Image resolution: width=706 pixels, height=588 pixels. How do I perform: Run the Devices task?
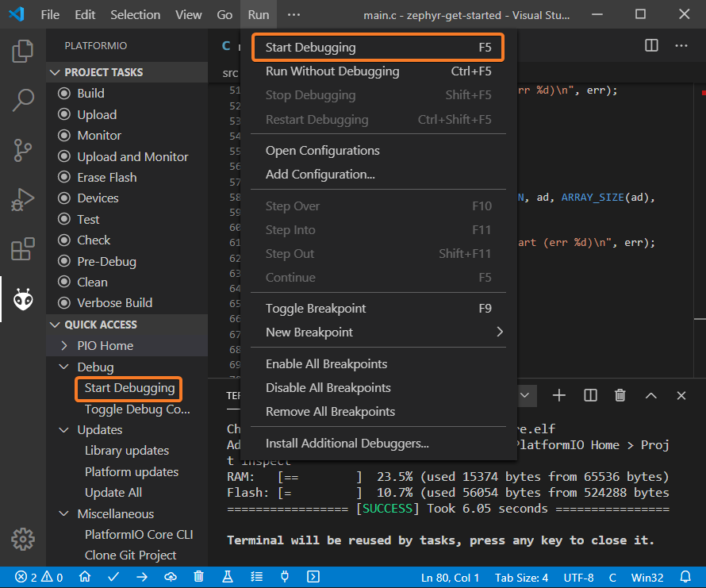pos(127,198)
